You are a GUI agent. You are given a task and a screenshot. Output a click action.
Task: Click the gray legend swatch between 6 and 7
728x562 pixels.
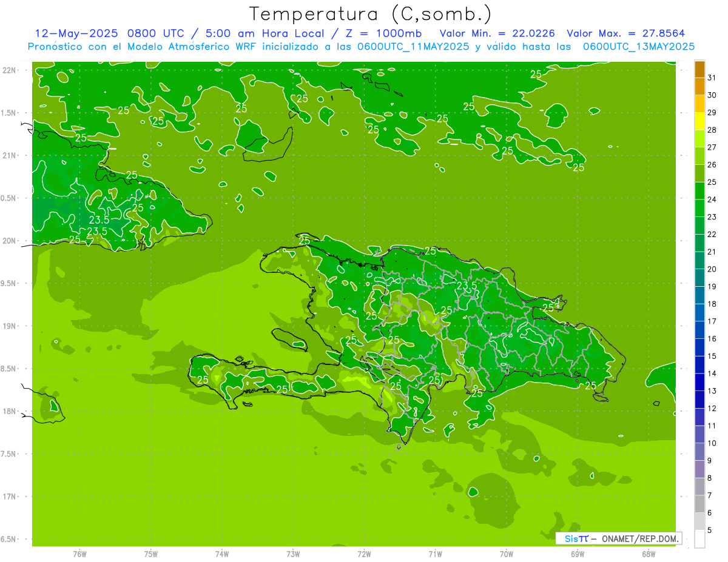click(699, 504)
